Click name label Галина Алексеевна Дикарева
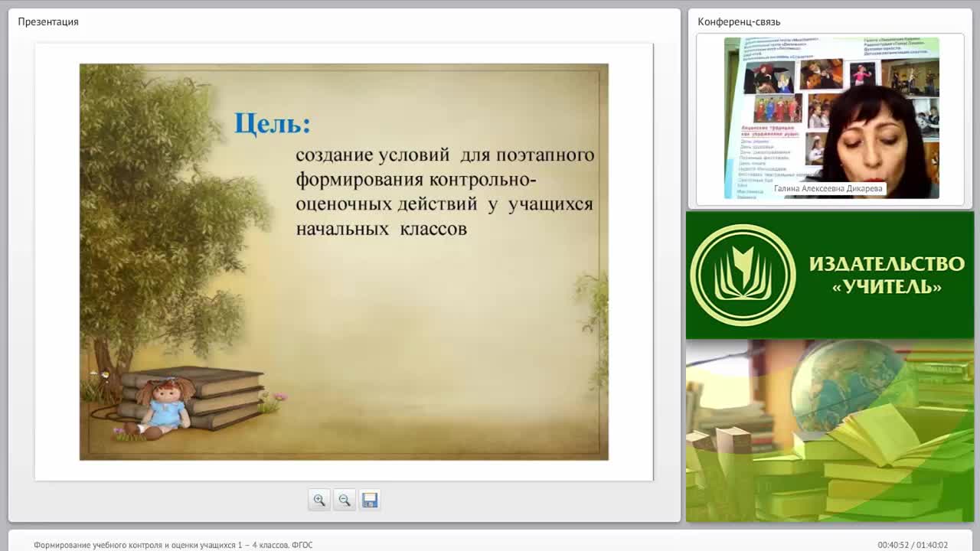980x551 pixels. coord(828,188)
